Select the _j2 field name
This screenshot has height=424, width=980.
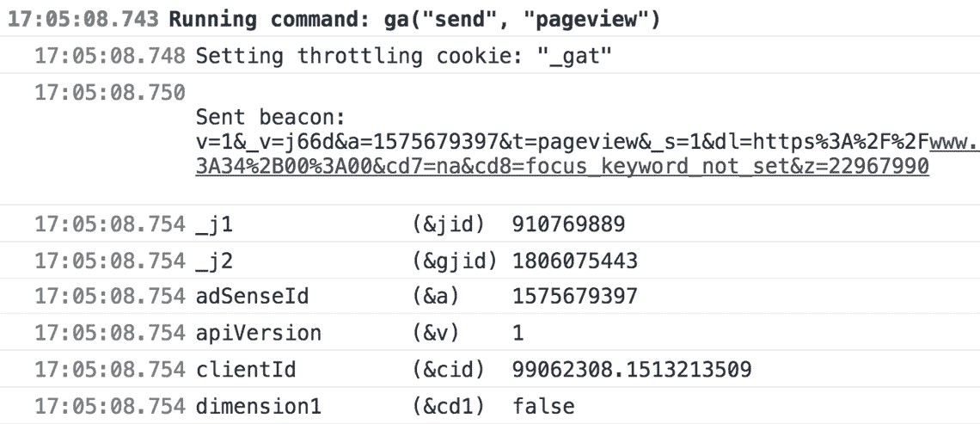[x=215, y=261]
